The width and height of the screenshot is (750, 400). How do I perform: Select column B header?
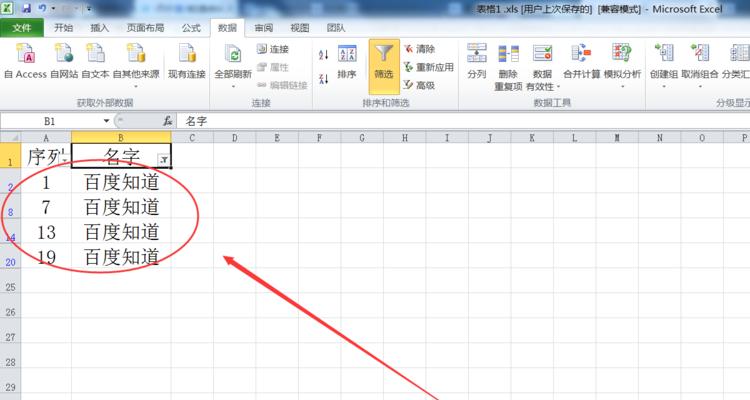(x=121, y=138)
